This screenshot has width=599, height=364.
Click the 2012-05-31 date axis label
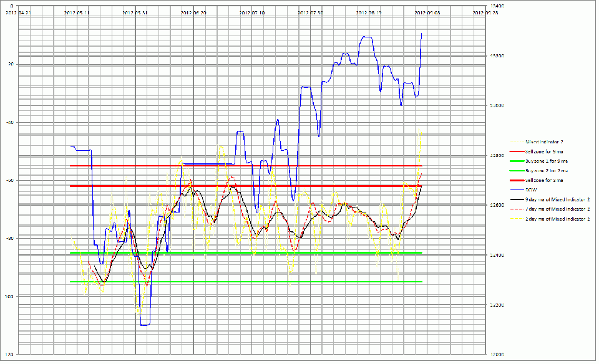pos(135,12)
